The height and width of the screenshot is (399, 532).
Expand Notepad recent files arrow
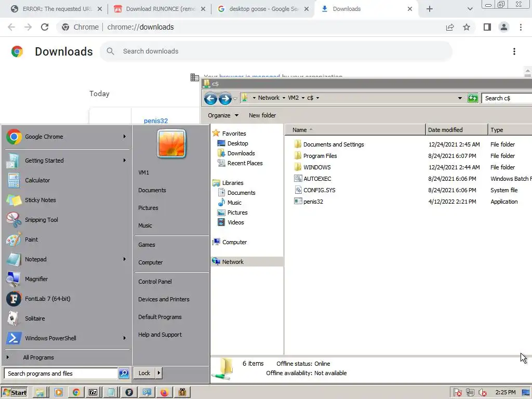tap(125, 259)
